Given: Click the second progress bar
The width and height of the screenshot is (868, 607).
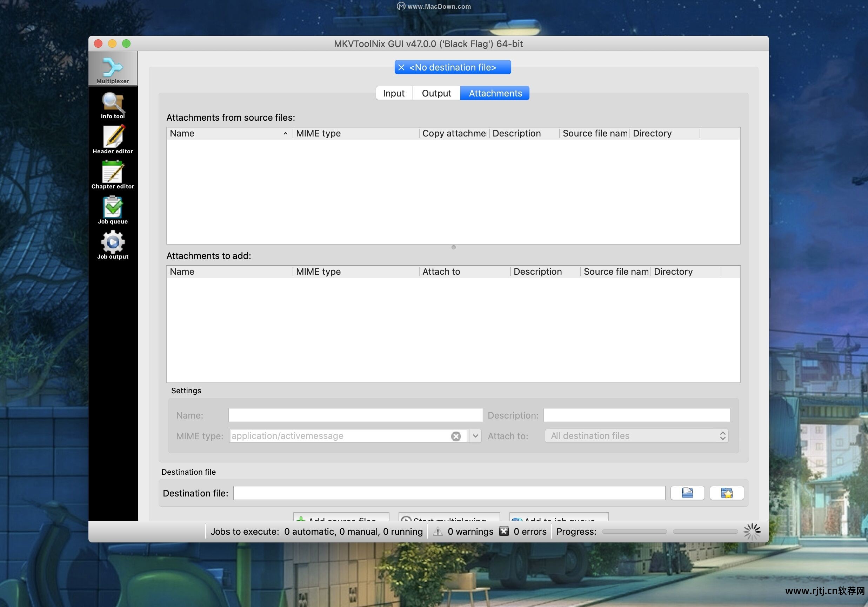Looking at the screenshot, I should (x=706, y=532).
